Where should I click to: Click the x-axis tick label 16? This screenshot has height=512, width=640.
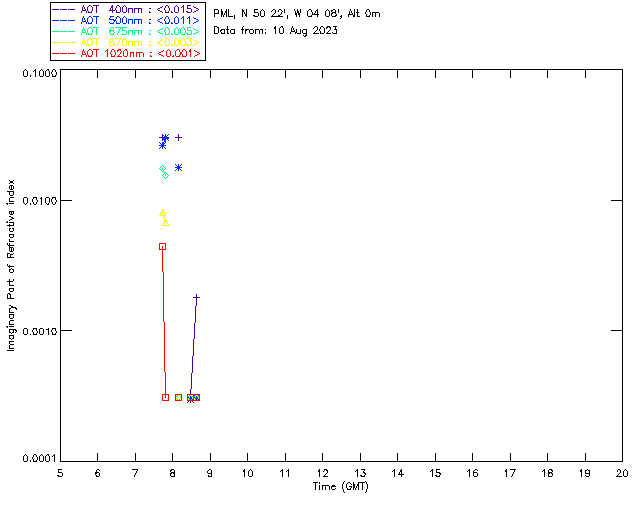pos(472,473)
